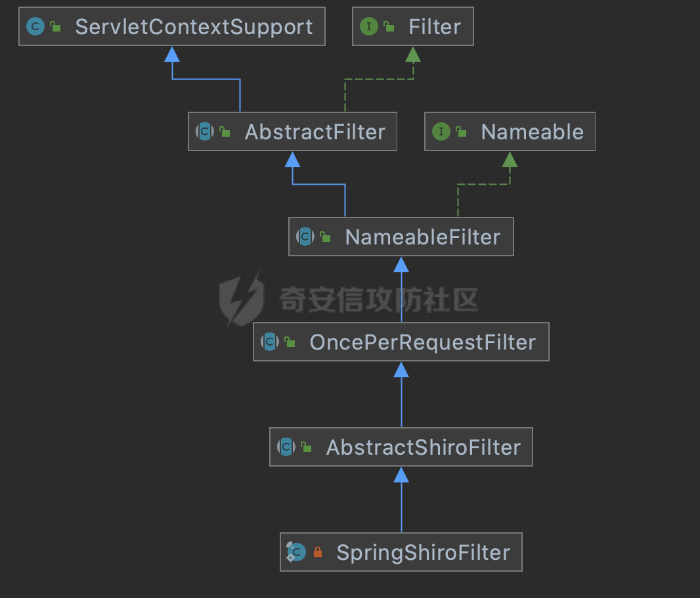This screenshot has width=700, height=598.
Task: Click the OncePerRequestFilter class icon
Action: coord(270,342)
